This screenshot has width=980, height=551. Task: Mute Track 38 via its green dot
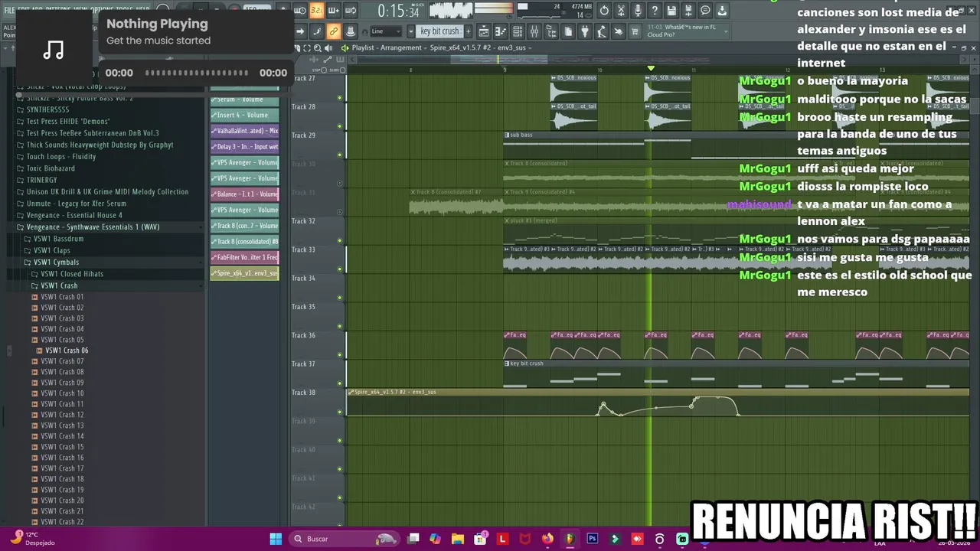pyautogui.click(x=340, y=412)
